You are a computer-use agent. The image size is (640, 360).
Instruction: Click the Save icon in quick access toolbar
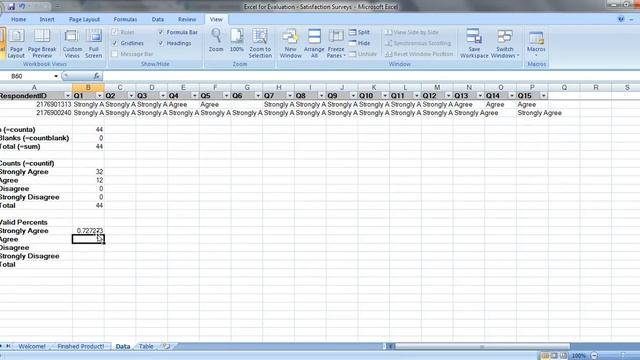11,7
